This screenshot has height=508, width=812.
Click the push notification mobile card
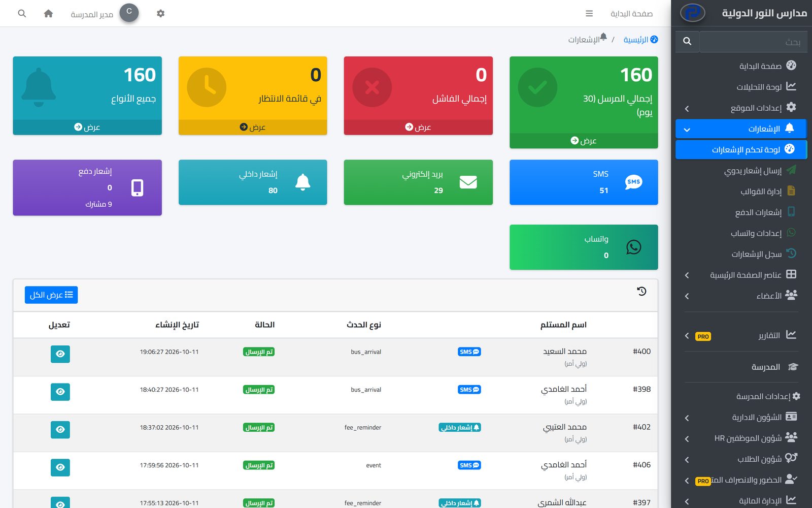(x=87, y=188)
